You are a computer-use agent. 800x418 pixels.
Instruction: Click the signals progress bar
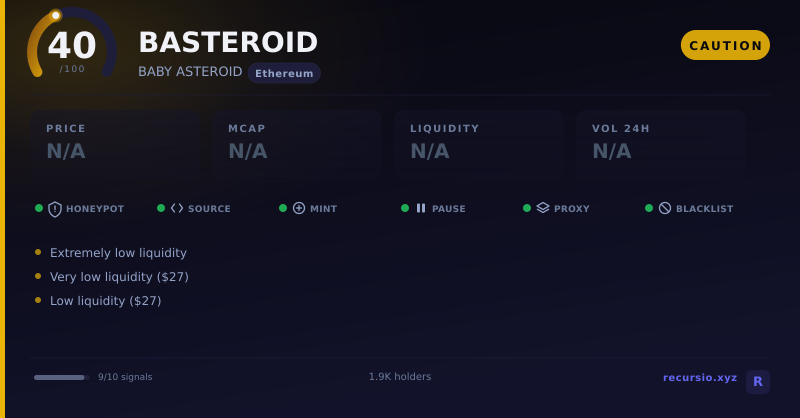(62, 378)
